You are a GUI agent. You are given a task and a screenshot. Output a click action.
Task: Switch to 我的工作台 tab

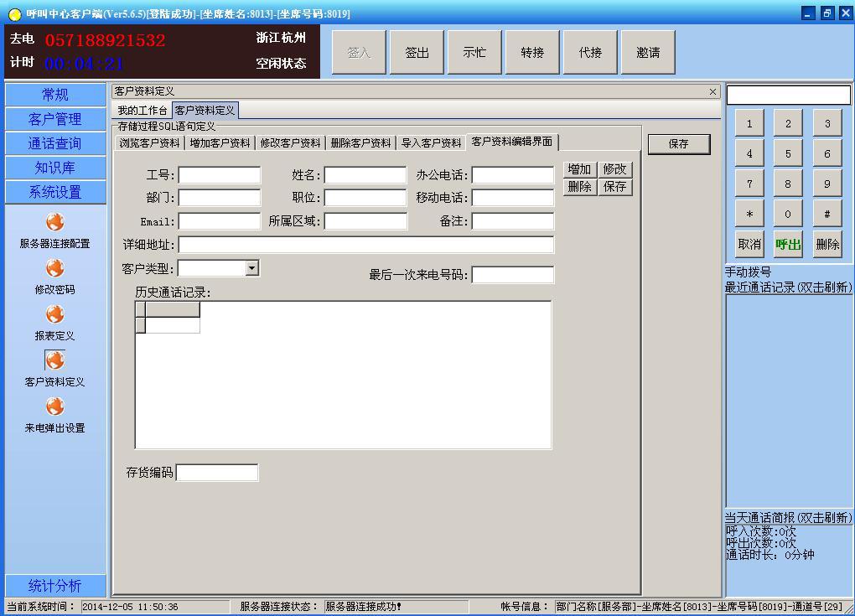[x=142, y=111]
